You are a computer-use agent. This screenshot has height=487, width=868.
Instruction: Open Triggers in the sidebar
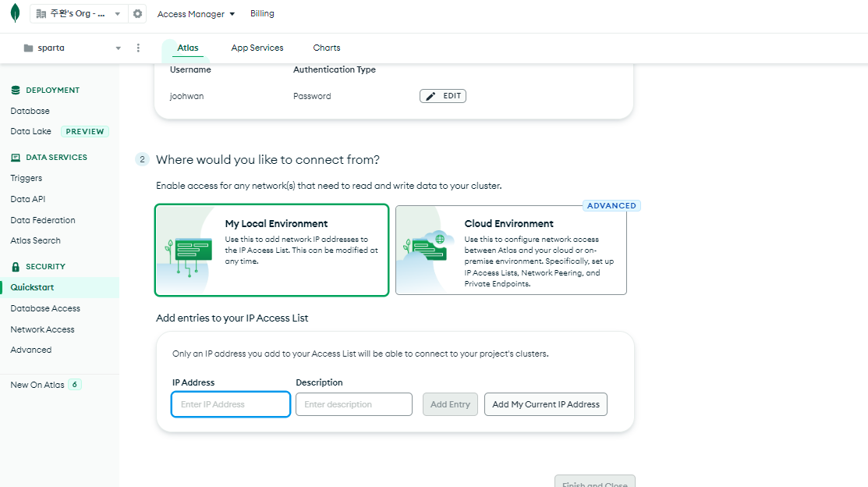point(26,178)
